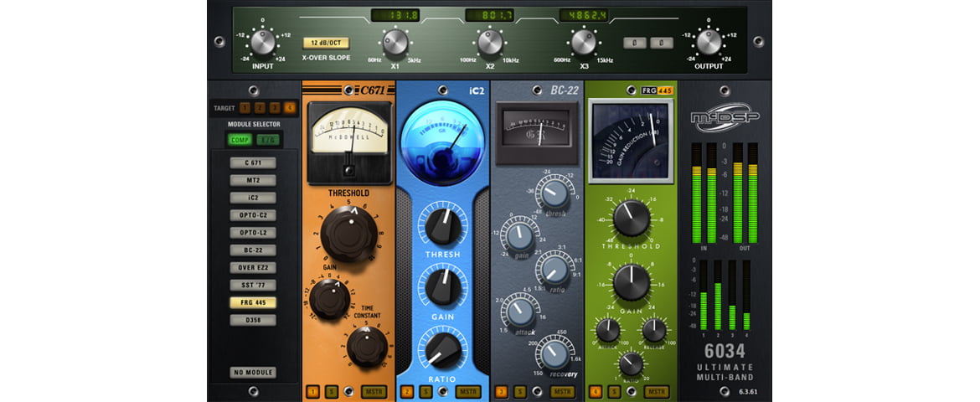Choose the OVER EZ2 module
The width and height of the screenshot is (980, 402).
click(x=253, y=268)
